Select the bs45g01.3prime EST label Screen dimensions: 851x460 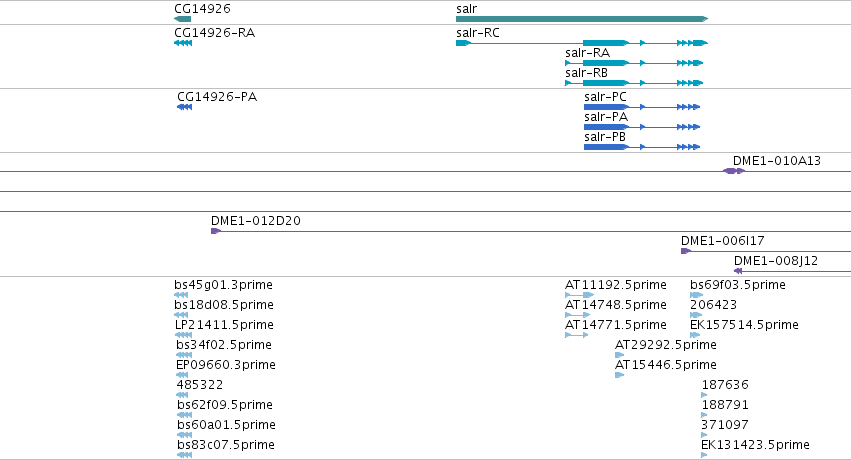[x=223, y=285]
